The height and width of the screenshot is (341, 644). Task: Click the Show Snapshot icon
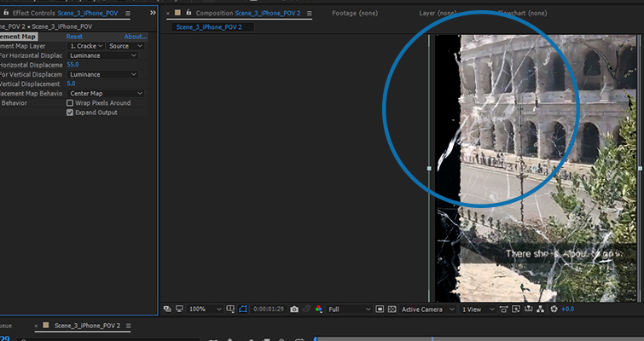click(306, 309)
